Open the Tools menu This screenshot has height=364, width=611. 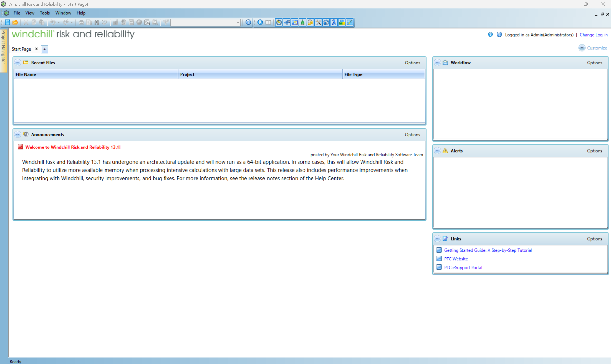tap(45, 13)
